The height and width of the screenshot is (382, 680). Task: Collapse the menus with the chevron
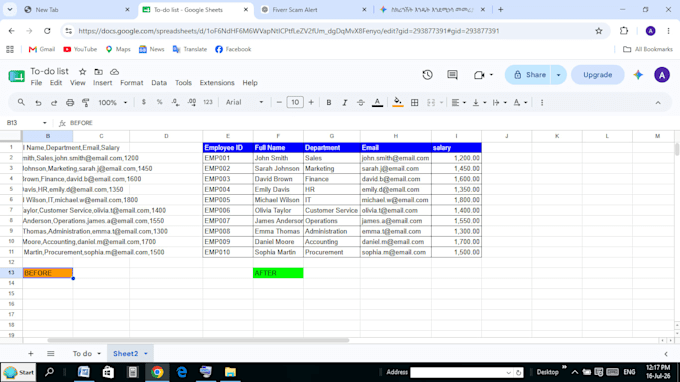click(x=658, y=103)
